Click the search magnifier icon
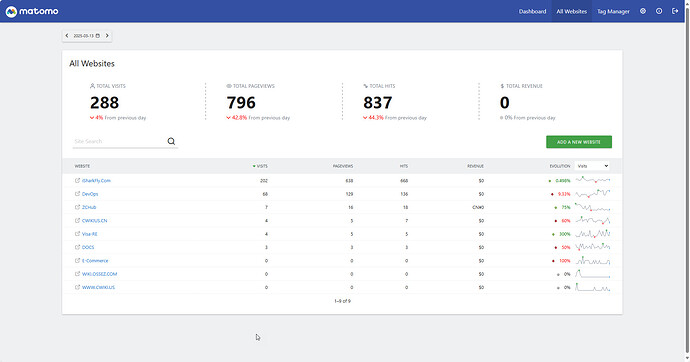 (171, 141)
